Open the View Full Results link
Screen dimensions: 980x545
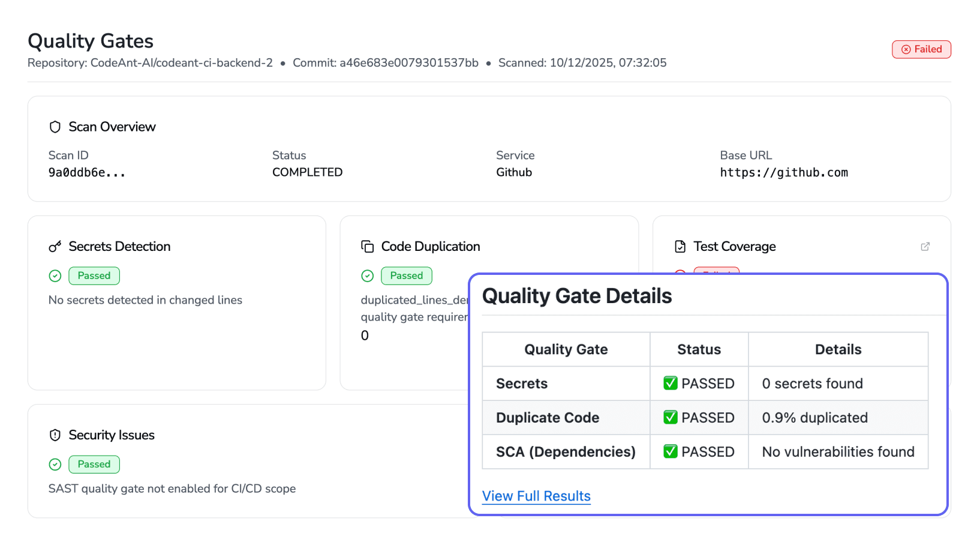click(536, 496)
